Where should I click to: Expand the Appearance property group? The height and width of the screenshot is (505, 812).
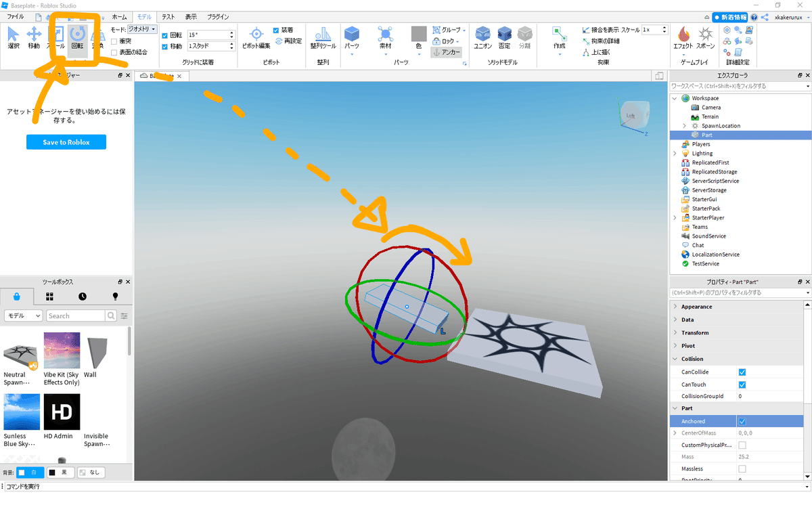pyautogui.click(x=675, y=307)
